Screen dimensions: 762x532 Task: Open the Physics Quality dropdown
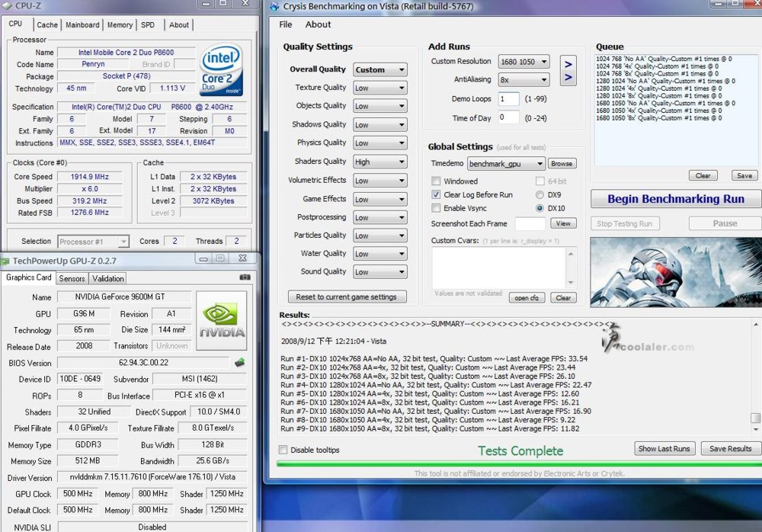[380, 143]
